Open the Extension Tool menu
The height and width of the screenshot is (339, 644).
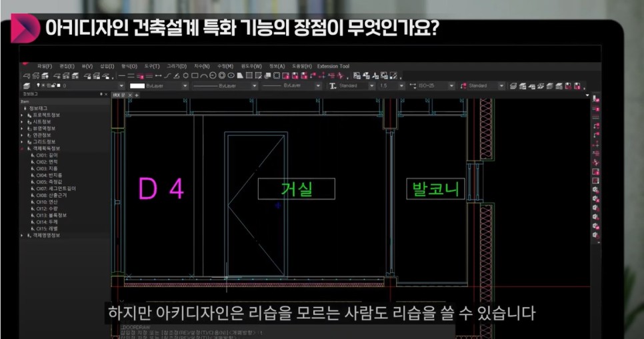[333, 66]
